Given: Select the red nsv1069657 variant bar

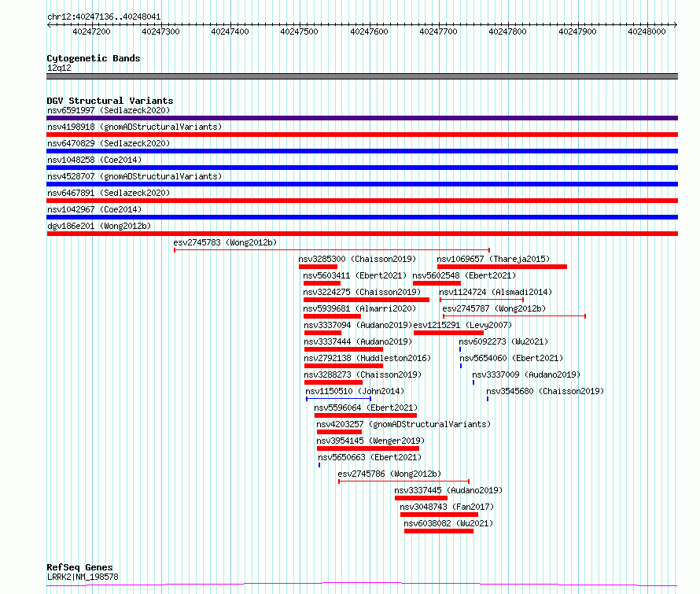Looking at the screenshot, I should [503, 267].
